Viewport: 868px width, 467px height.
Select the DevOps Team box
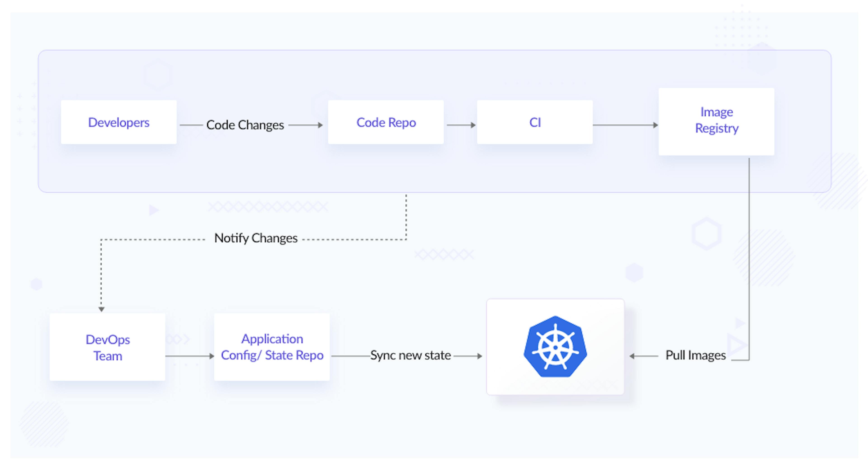tap(108, 347)
